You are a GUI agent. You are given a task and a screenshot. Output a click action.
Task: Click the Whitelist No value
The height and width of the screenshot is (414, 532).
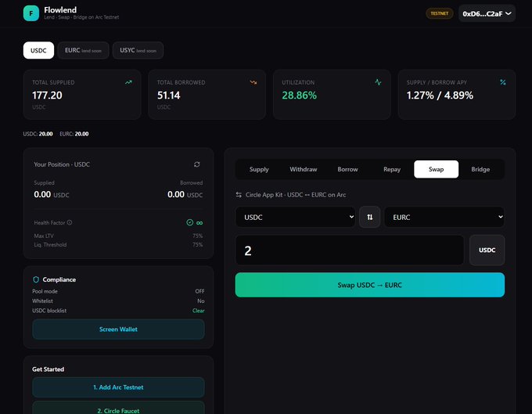tap(201, 301)
